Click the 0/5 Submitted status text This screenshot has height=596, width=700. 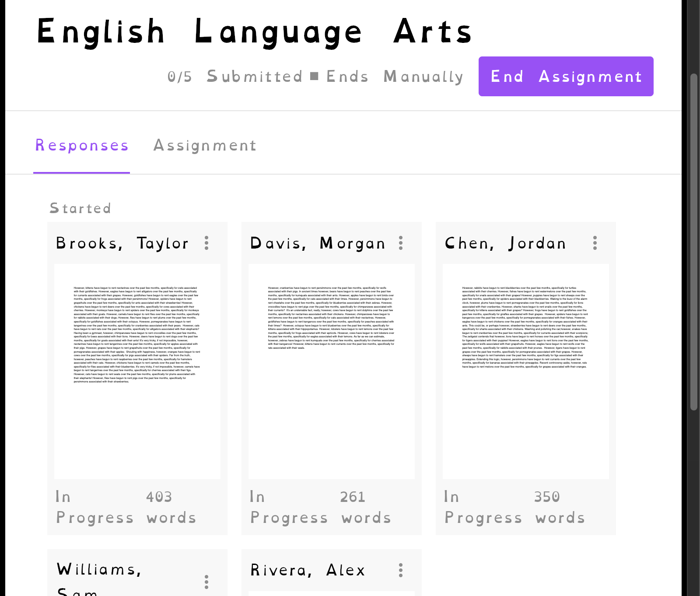point(235,77)
